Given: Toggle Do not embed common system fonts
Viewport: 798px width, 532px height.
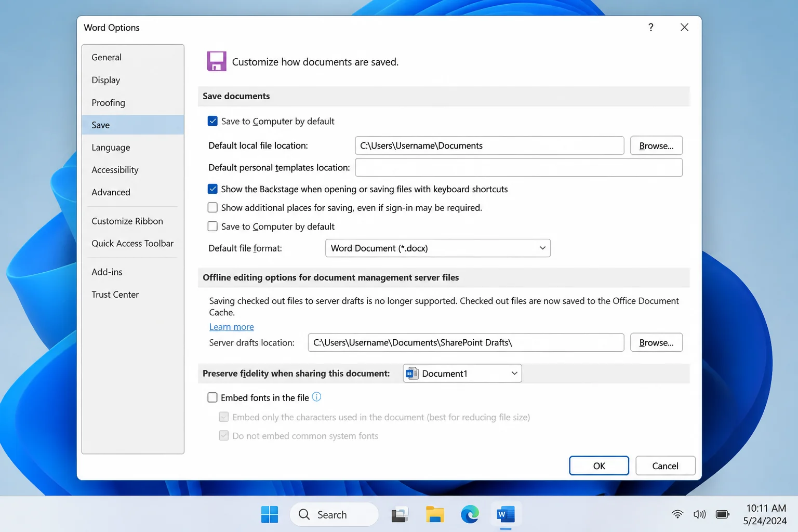Looking at the screenshot, I should [x=224, y=436].
